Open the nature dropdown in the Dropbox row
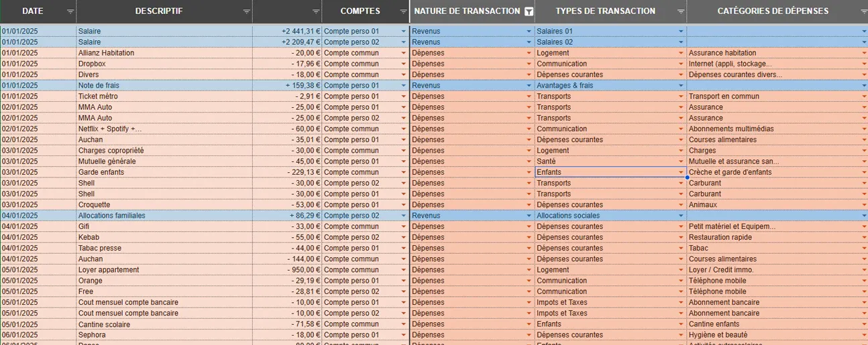 pos(529,64)
